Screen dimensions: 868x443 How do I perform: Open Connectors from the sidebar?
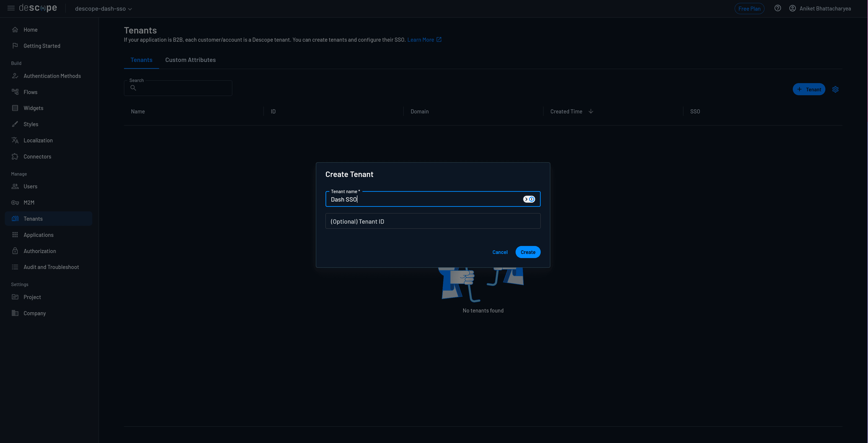point(37,156)
